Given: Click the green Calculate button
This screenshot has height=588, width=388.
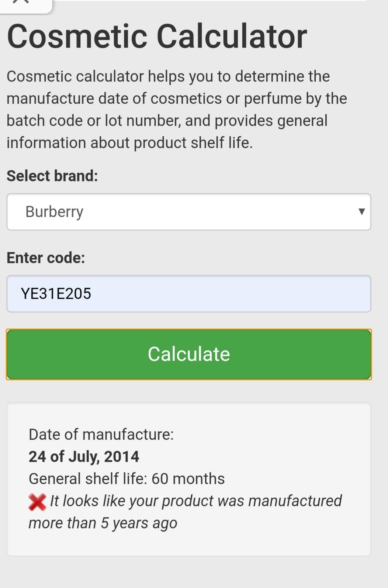Looking at the screenshot, I should [x=189, y=354].
